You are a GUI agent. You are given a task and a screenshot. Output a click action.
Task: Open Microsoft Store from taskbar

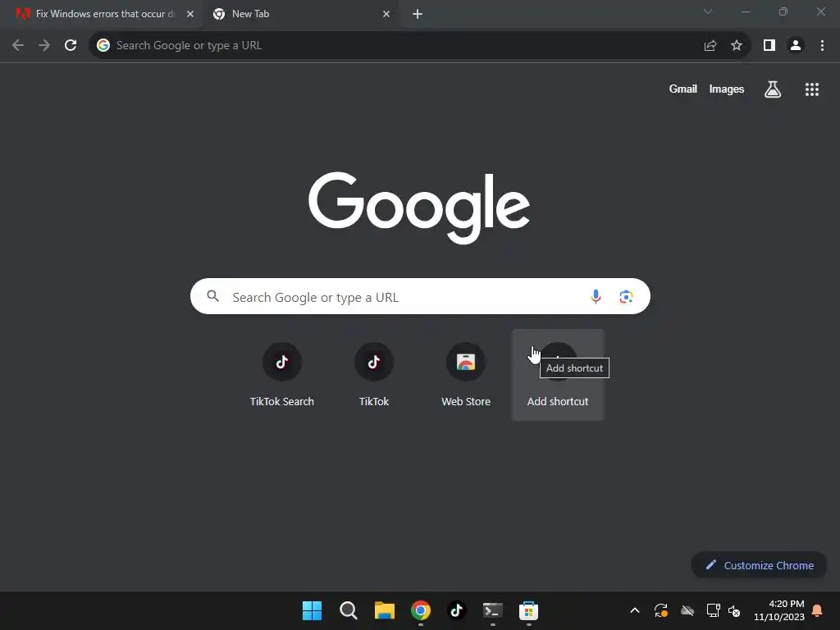pos(529,610)
